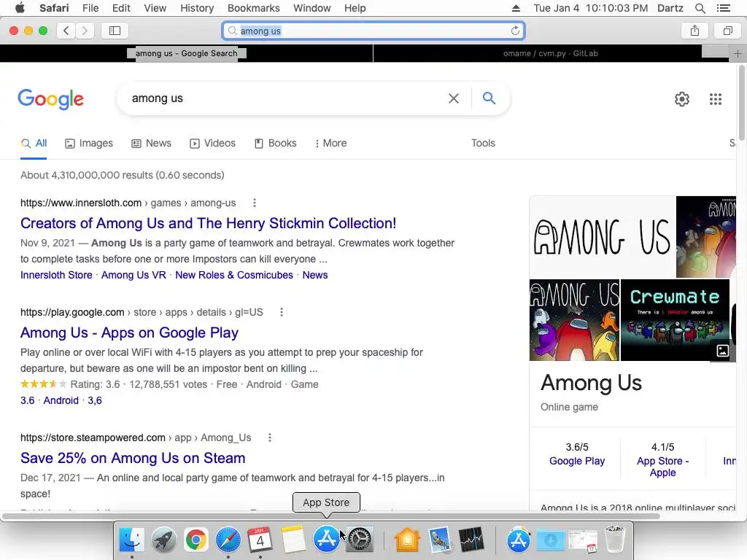Click the horizontal page scrollbar
Image resolution: width=747 pixels, height=560 pixels.
pos(331,516)
